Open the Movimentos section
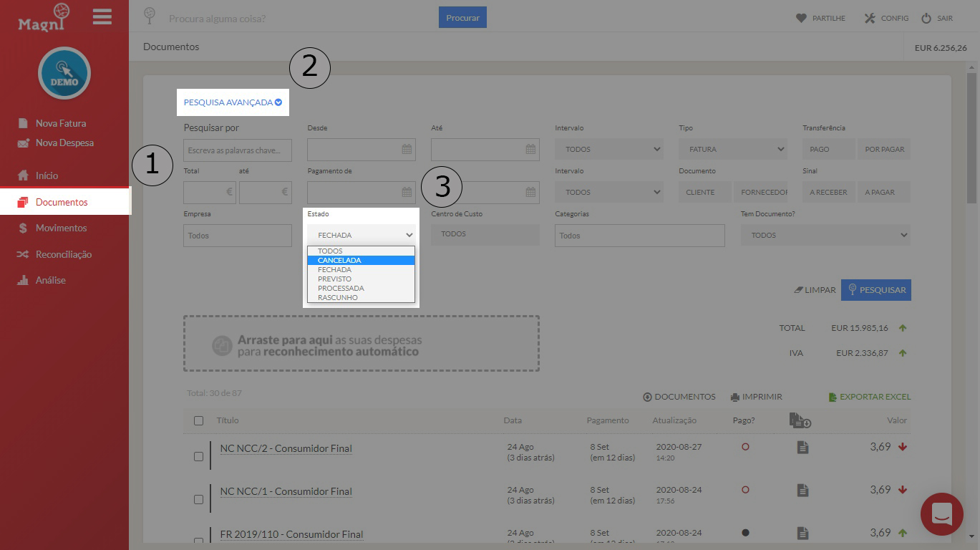The width and height of the screenshot is (980, 550). (61, 228)
